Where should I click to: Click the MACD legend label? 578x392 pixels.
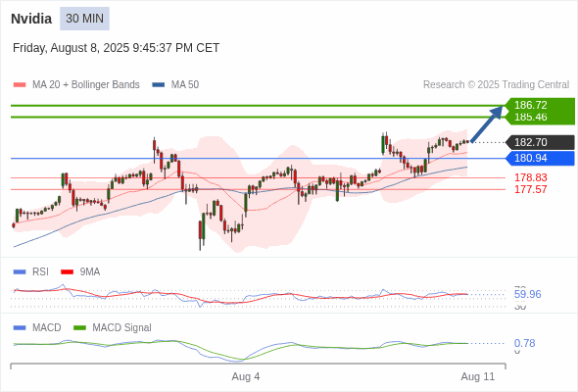(46, 327)
